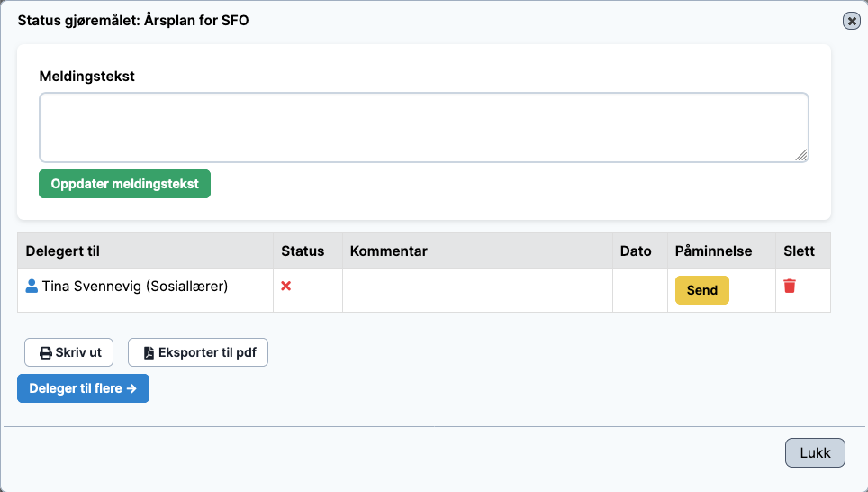Image resolution: width=868 pixels, height=492 pixels.
Task: Click the Påminnelse column header
Action: pyautogui.click(x=713, y=251)
